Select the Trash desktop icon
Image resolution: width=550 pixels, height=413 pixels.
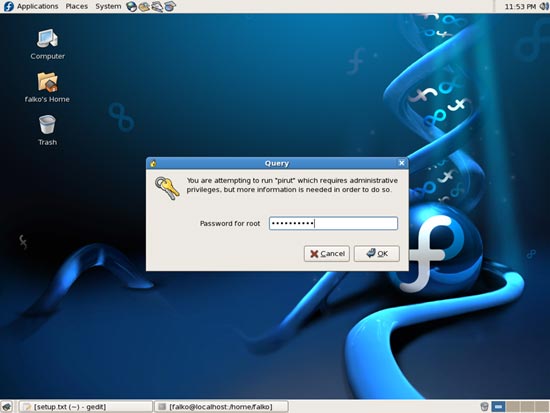(x=47, y=130)
